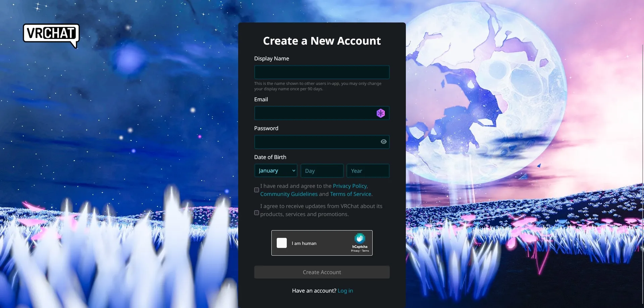Open the Privacy Policy link
The image size is (644, 308).
point(350,186)
